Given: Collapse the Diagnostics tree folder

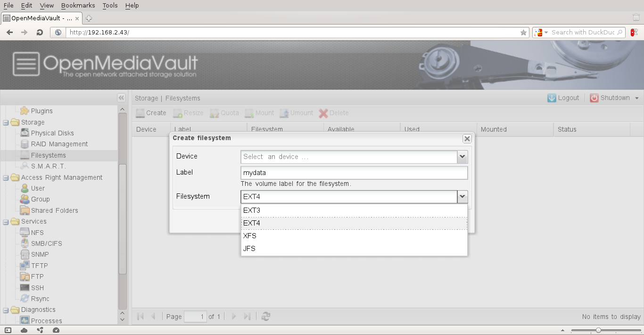Looking at the screenshot, I should coord(6,310).
